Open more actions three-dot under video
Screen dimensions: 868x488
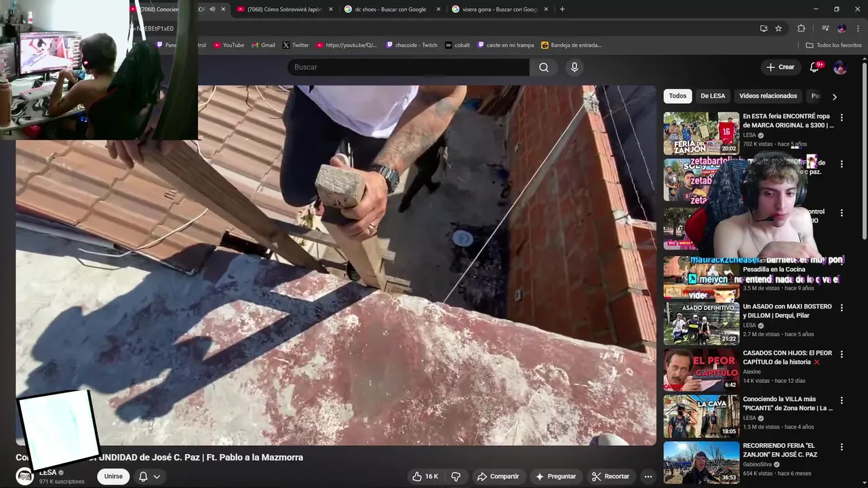648,476
